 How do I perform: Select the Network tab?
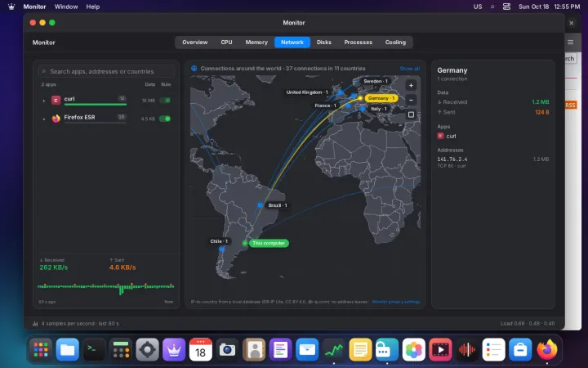tap(292, 42)
